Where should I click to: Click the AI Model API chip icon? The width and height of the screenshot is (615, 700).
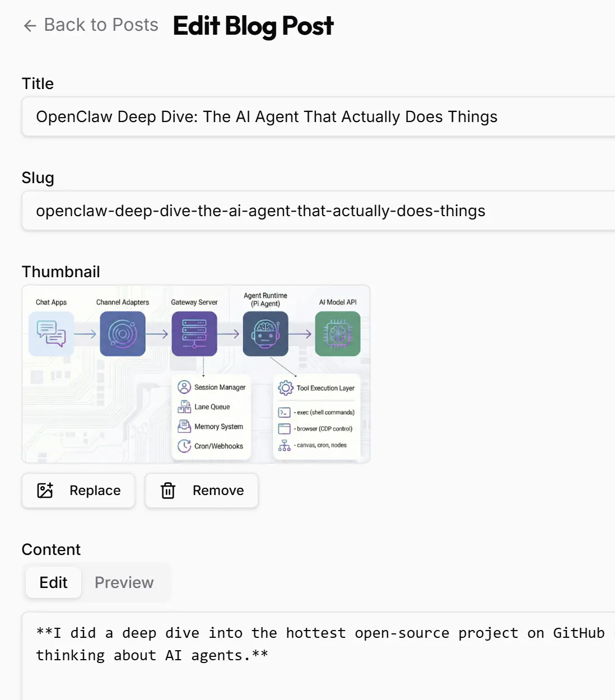(x=338, y=334)
